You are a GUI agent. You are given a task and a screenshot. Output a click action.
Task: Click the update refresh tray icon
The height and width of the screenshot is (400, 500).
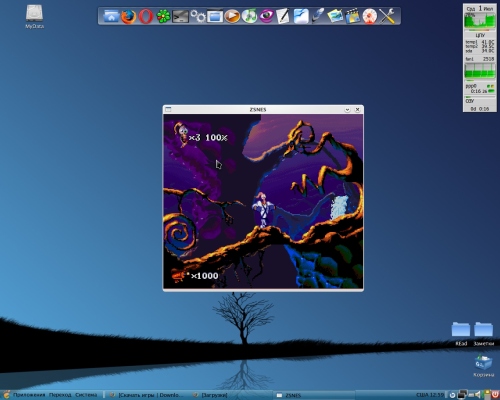tap(452, 395)
